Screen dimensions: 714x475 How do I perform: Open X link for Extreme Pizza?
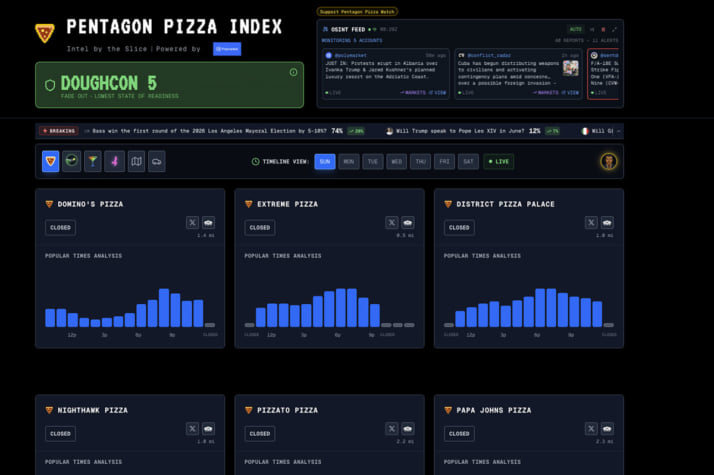[x=392, y=222]
